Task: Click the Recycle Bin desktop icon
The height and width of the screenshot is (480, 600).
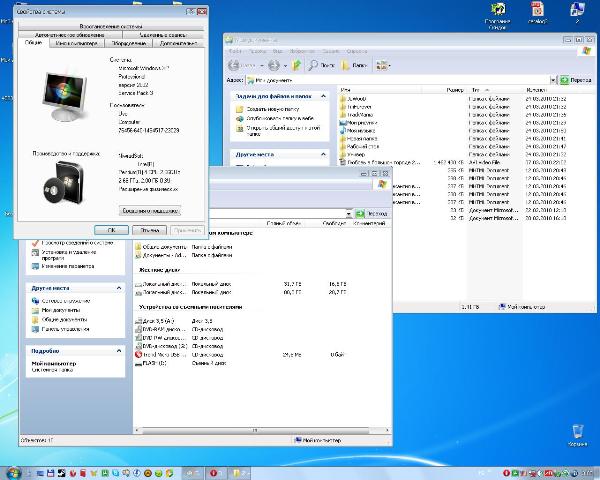Action: 576,432
